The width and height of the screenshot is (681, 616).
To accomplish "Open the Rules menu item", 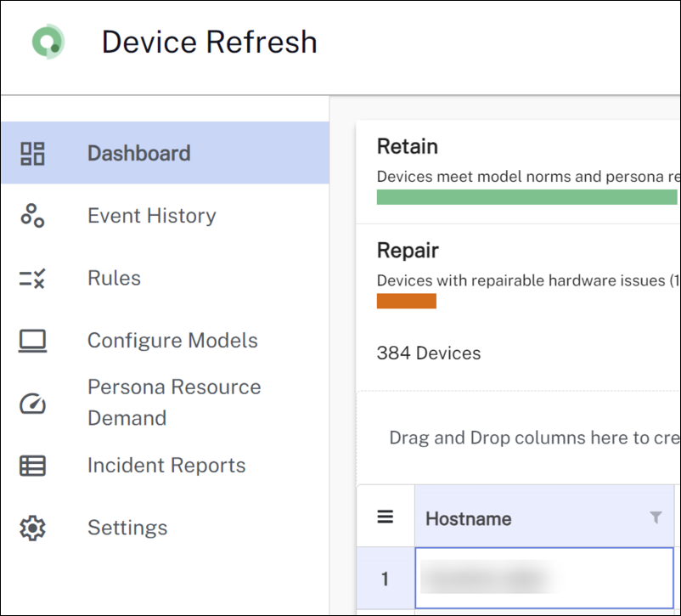I will [114, 279].
